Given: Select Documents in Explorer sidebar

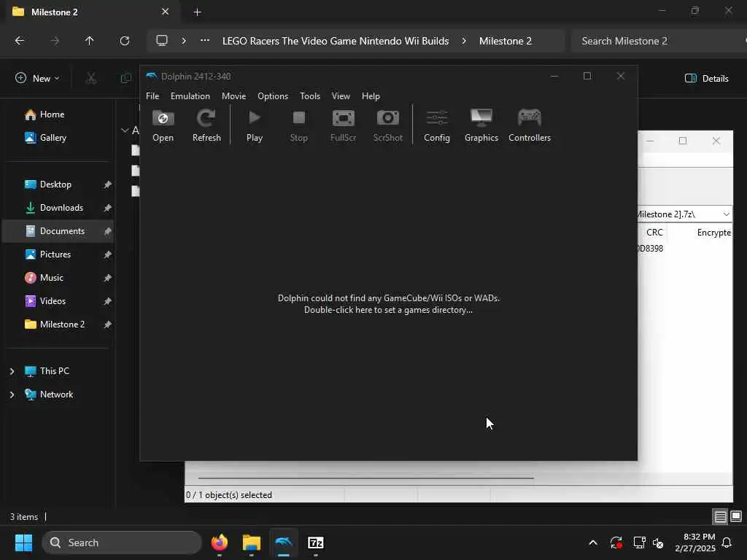Looking at the screenshot, I should tap(57, 231).
